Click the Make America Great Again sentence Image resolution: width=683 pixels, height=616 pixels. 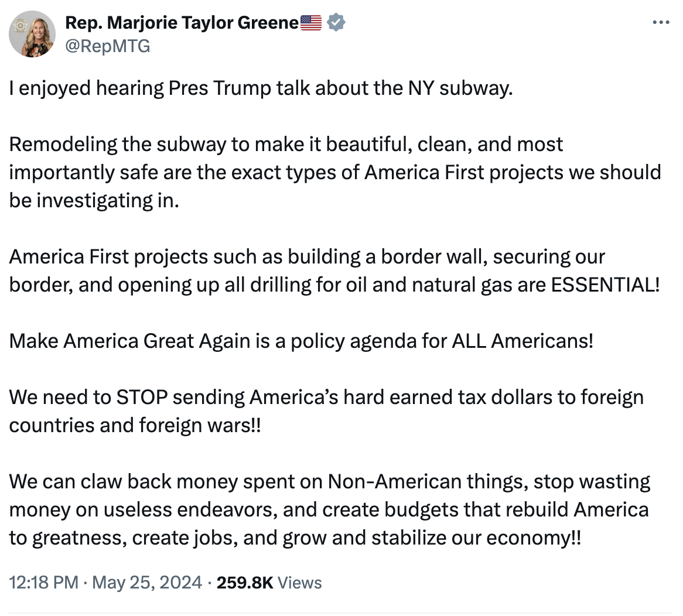301,341
